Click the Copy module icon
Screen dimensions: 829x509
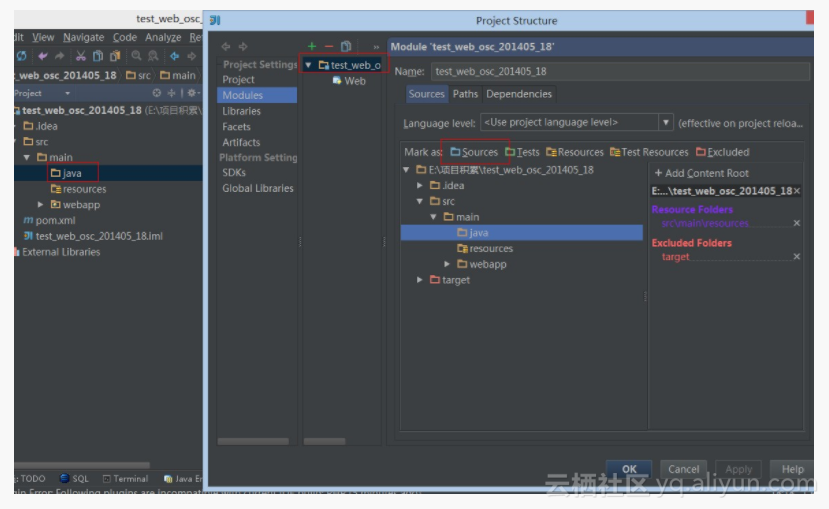click(346, 47)
